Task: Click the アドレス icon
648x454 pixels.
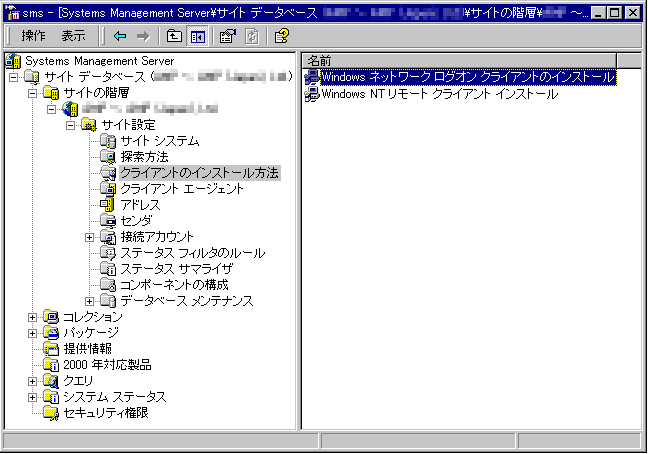Action: coord(107,205)
